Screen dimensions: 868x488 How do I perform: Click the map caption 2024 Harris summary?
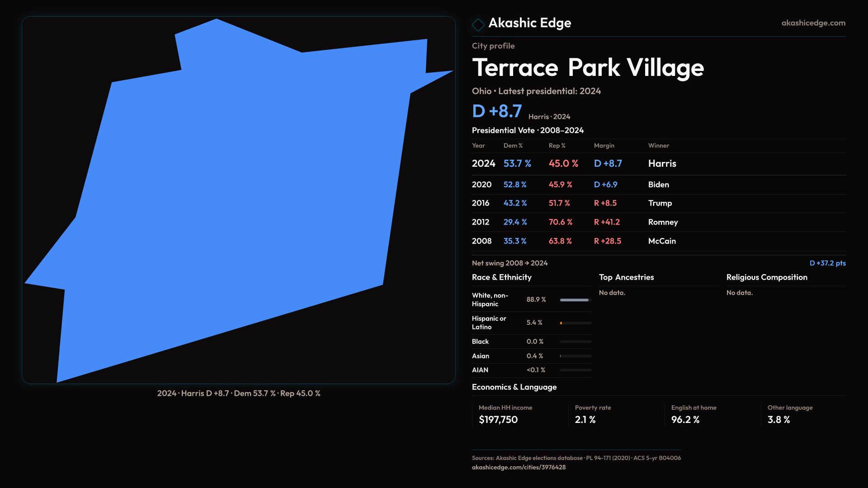(x=239, y=394)
